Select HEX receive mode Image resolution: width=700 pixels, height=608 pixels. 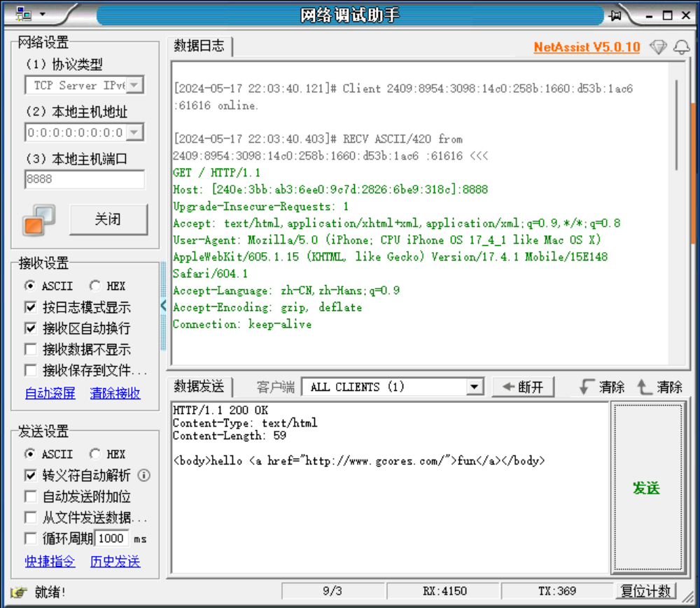click(95, 286)
